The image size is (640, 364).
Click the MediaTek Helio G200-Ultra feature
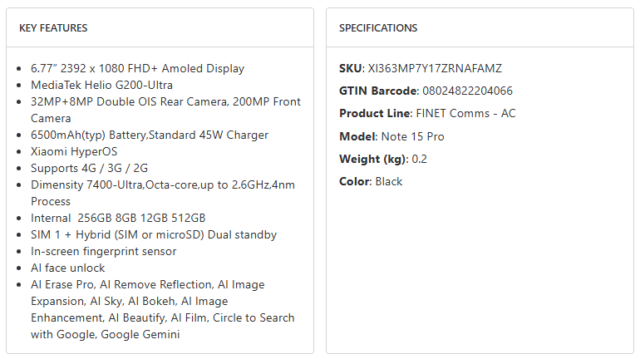(x=101, y=85)
